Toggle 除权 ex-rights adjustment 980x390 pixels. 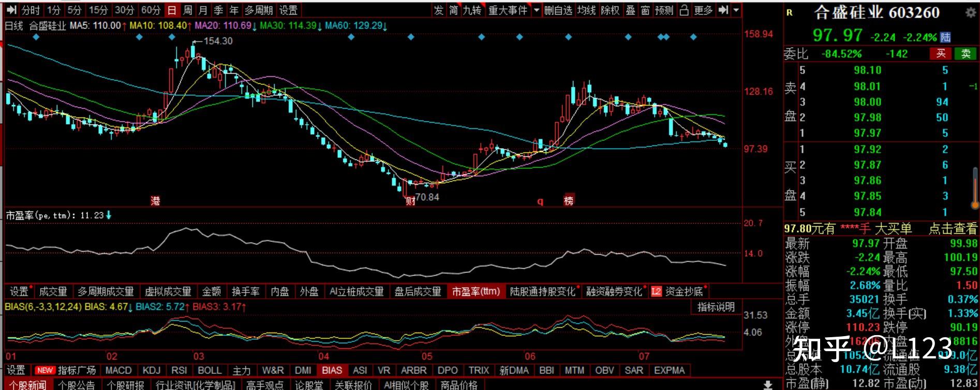610,10
